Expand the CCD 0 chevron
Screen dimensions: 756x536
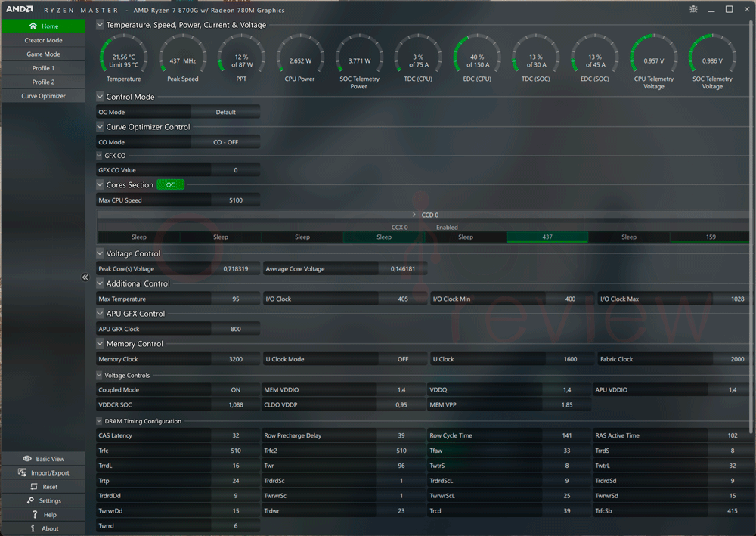pos(414,215)
